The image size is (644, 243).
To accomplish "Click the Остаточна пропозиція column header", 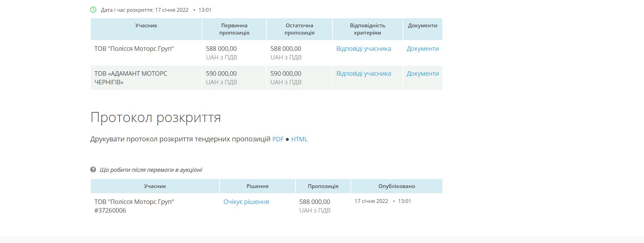I will coord(299,29).
